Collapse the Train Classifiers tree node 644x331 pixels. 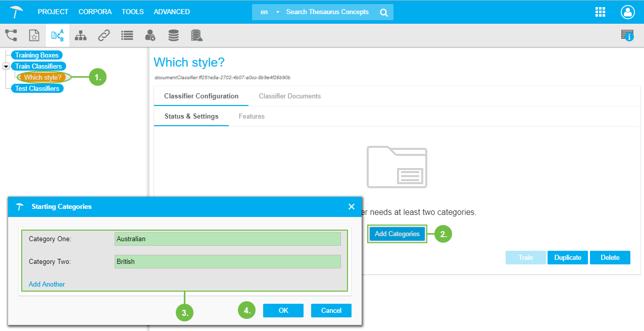[6, 66]
